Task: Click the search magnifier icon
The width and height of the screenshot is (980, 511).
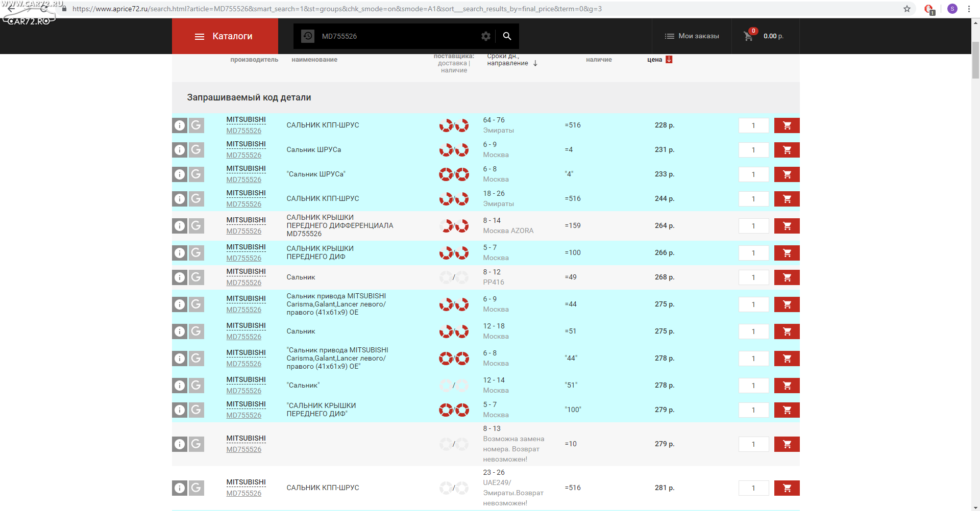Action: pyautogui.click(x=507, y=36)
